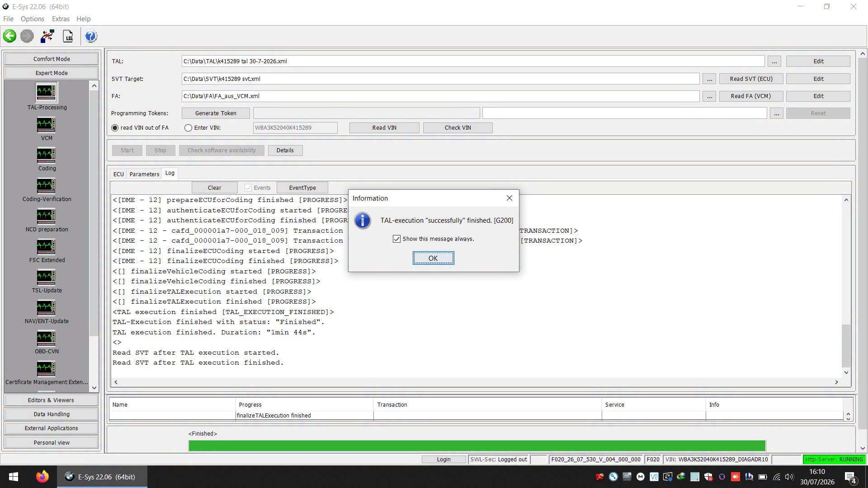Click the green back arrow icon
868x488 pixels.
[x=9, y=36]
